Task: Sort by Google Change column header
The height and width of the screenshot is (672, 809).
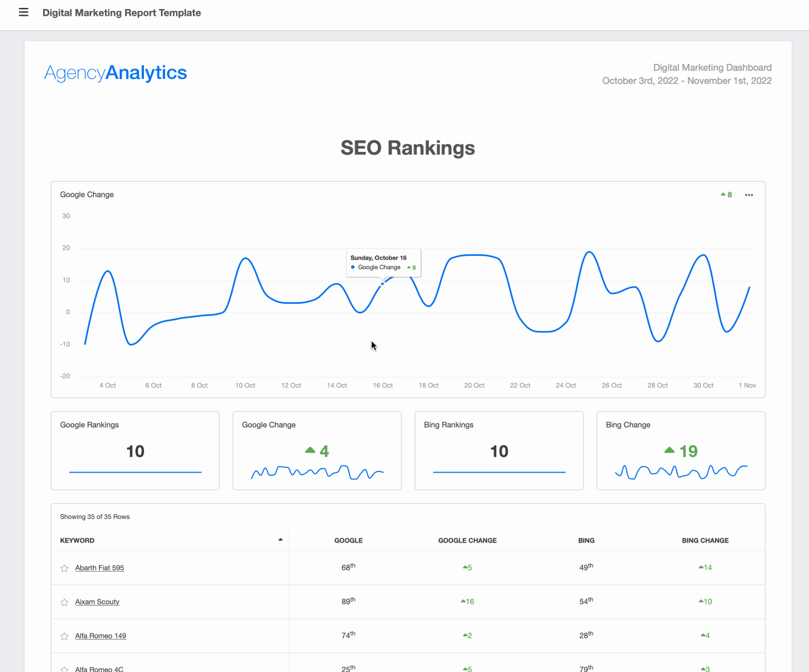Action: (x=467, y=540)
